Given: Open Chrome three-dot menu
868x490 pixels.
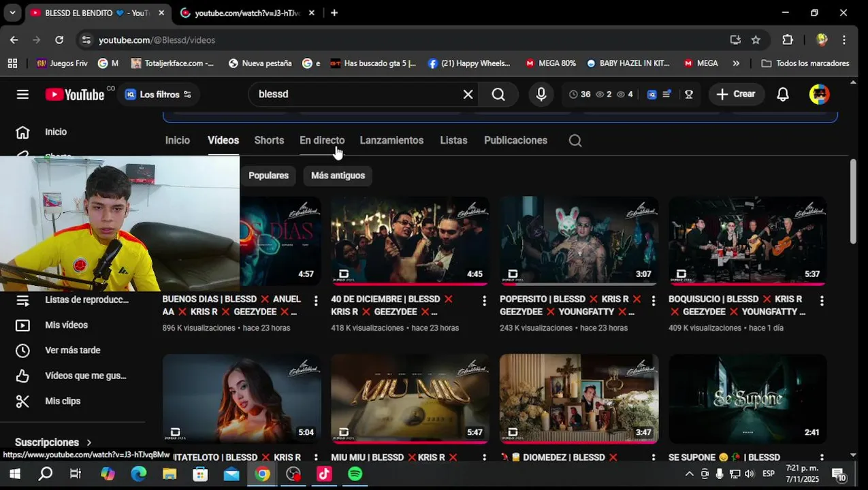Looking at the screenshot, I should pyautogui.click(x=844, y=40).
